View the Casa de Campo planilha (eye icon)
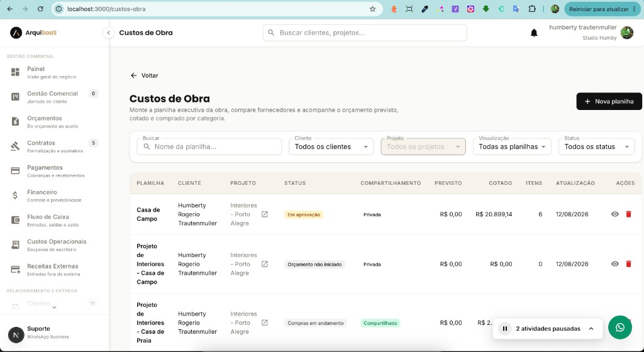This screenshot has height=352, width=644. (x=615, y=214)
